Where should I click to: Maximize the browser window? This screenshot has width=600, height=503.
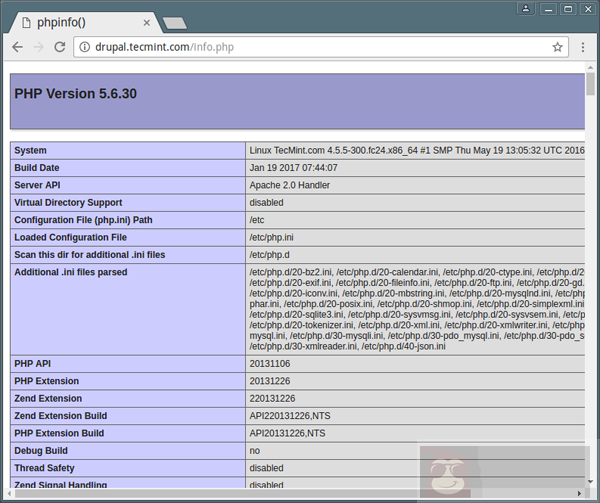[x=568, y=8]
